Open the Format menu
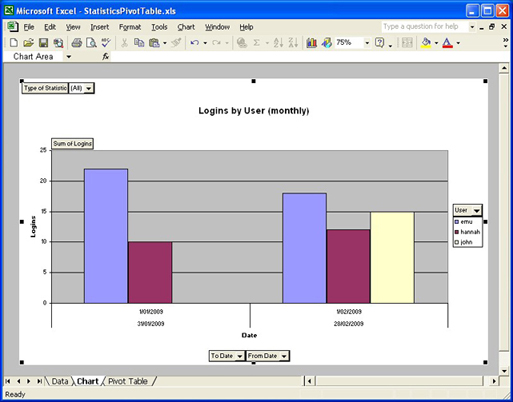Screen dimensions: 513x402 tap(130, 27)
